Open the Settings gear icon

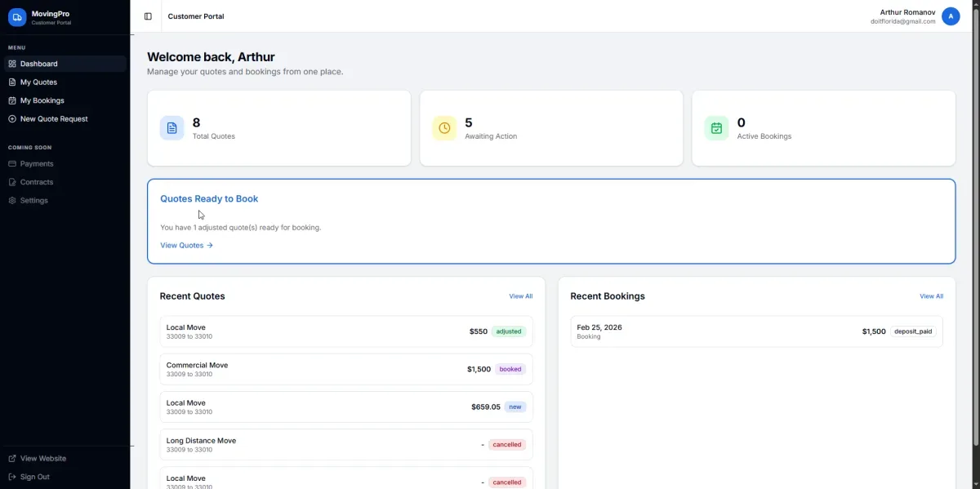11,200
